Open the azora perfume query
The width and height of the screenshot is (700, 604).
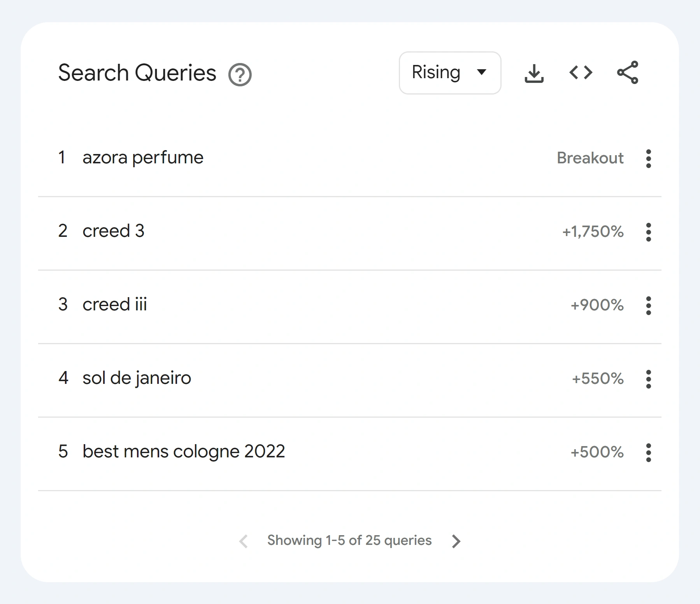click(x=143, y=158)
